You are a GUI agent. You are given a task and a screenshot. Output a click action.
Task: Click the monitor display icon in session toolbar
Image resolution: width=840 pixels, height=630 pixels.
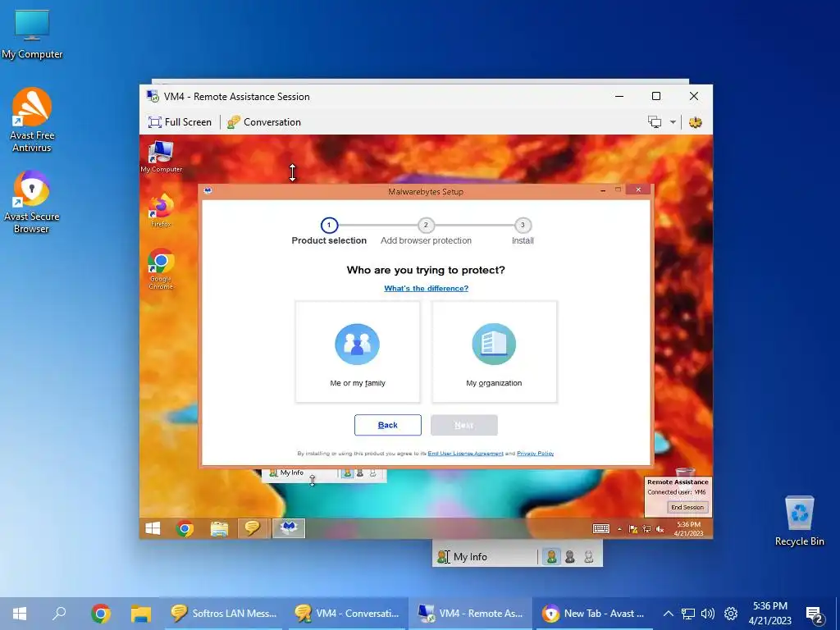(x=655, y=122)
